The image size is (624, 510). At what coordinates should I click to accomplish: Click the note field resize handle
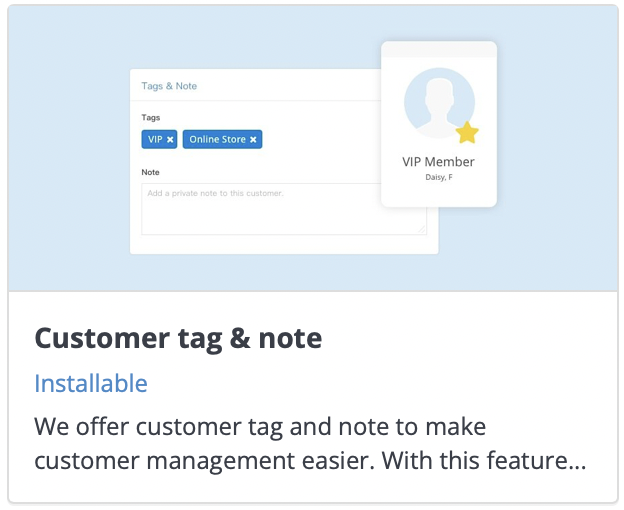(422, 230)
